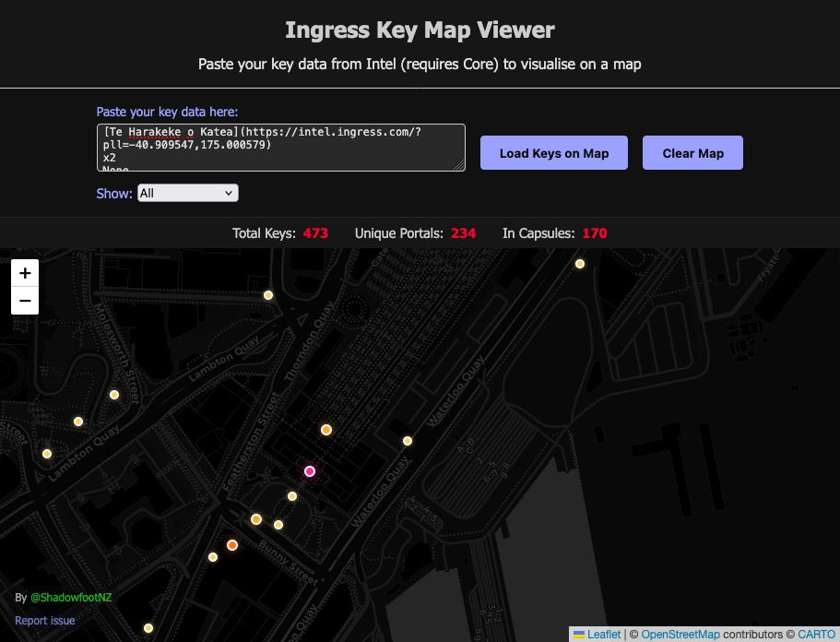Clear the map with Clear Map
840x642 pixels.
click(x=692, y=153)
